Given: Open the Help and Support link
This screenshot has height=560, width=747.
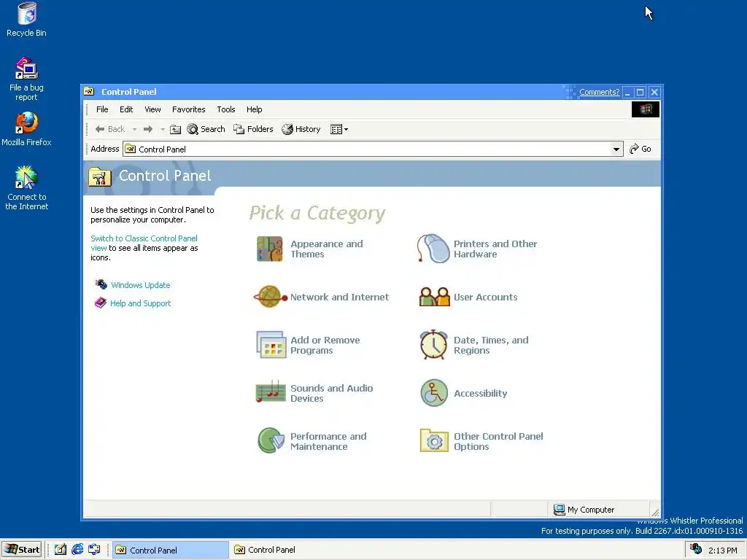Looking at the screenshot, I should point(141,303).
